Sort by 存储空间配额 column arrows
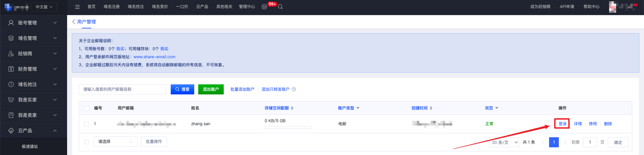 point(292,108)
